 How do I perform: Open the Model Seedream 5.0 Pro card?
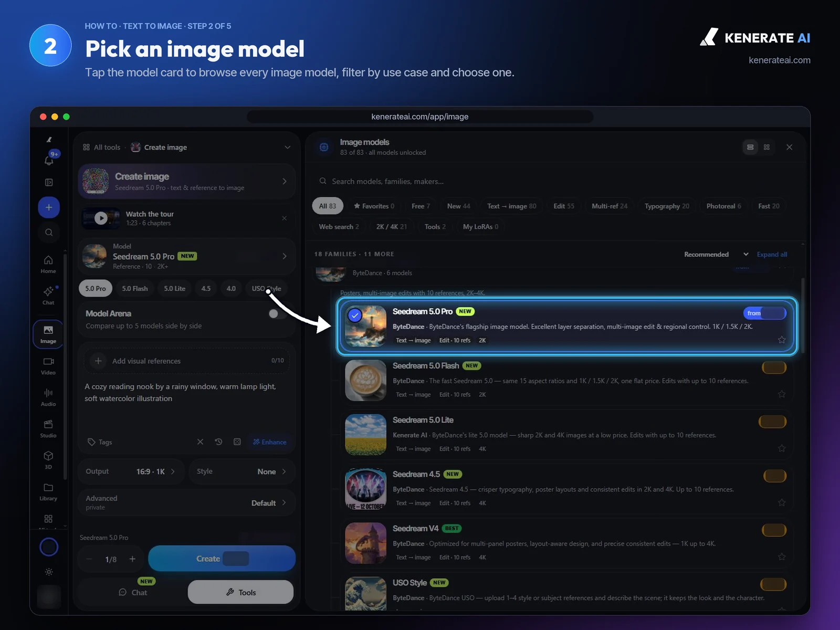[186, 256]
